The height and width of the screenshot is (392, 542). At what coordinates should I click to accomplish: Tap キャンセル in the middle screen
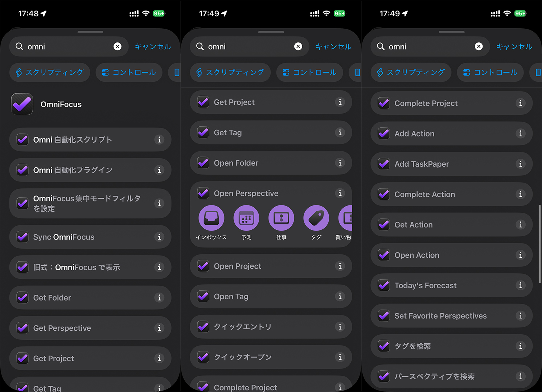(333, 46)
